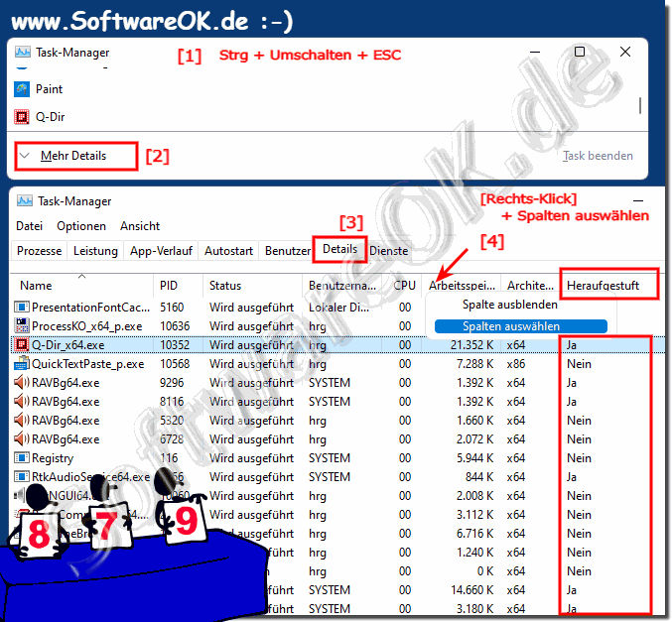This screenshot has height=622, width=672.
Task: Click memory value 844 K
Action: (x=479, y=477)
